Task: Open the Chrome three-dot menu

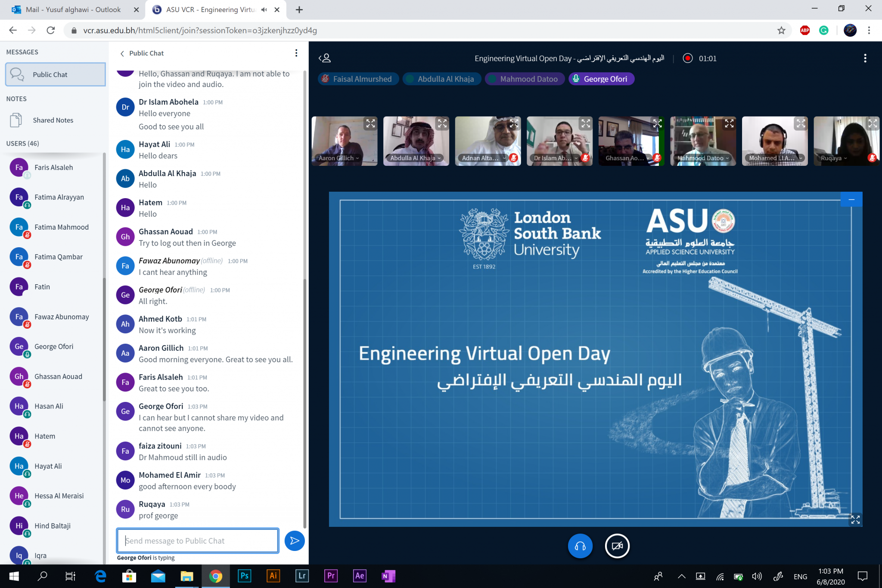Action: (x=869, y=30)
